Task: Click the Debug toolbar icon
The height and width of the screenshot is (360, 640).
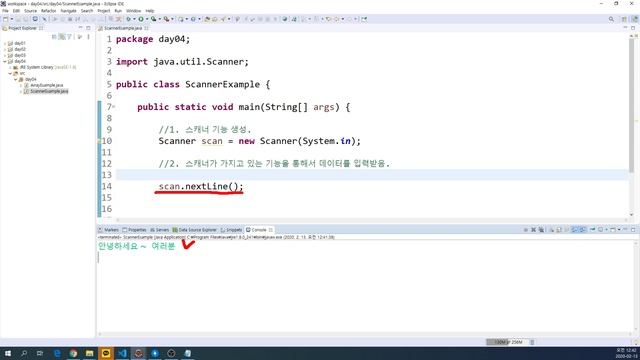Action: click(x=129, y=19)
